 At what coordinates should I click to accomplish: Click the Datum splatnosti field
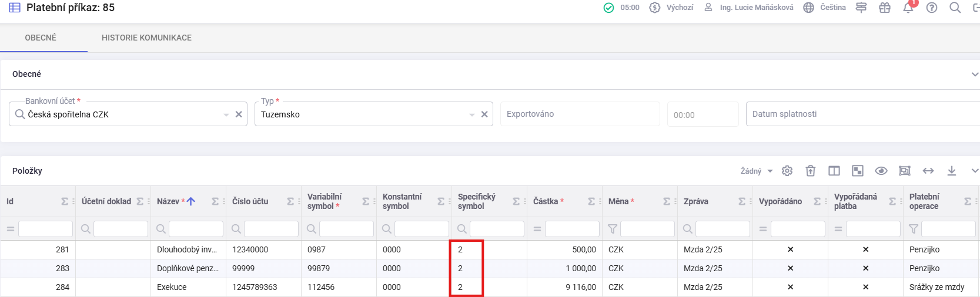point(858,114)
